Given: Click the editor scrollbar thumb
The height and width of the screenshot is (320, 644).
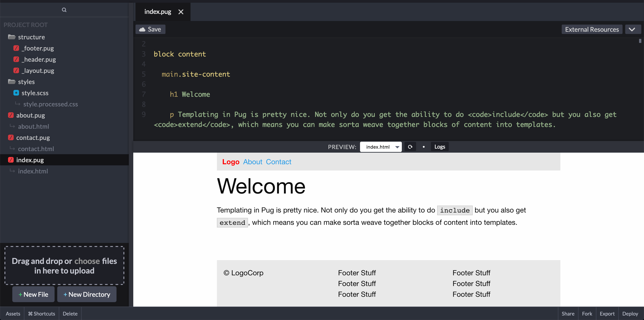Looking at the screenshot, I should [640, 41].
